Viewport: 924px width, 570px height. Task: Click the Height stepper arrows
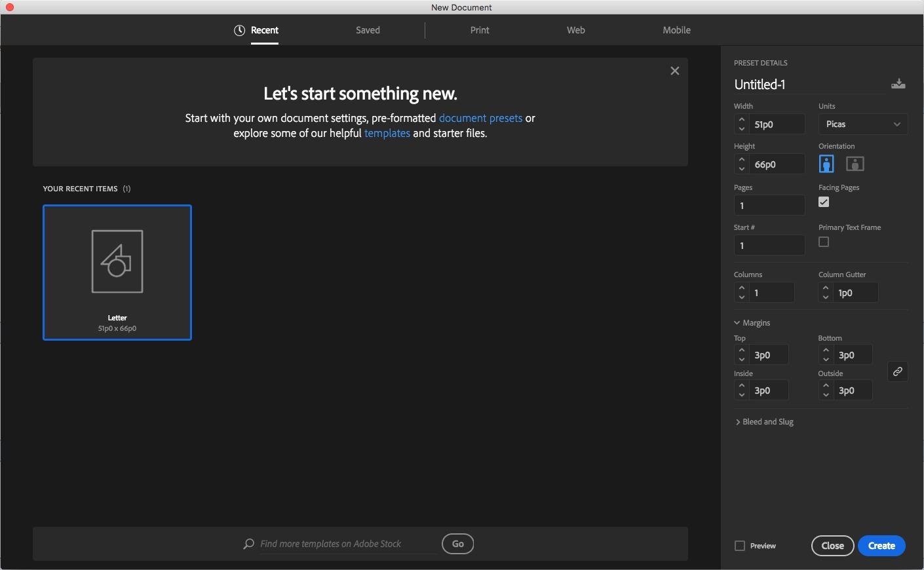pyautogui.click(x=742, y=164)
